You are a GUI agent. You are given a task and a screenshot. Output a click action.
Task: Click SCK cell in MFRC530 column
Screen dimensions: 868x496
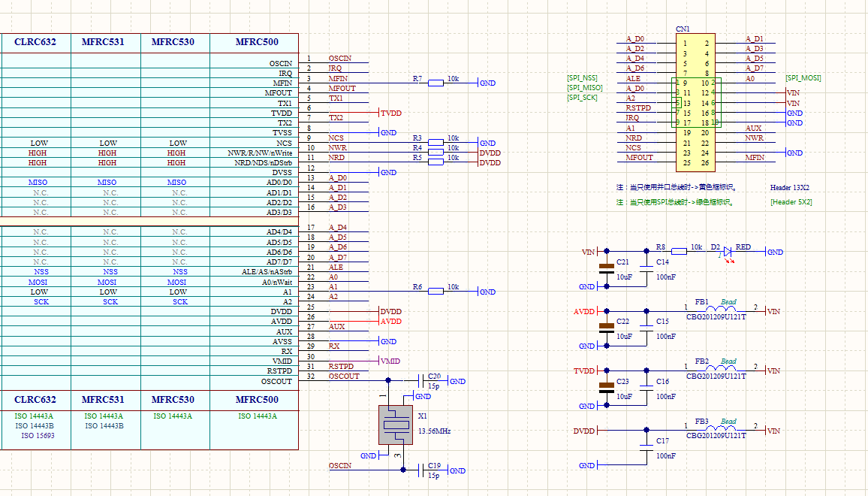[180, 302]
